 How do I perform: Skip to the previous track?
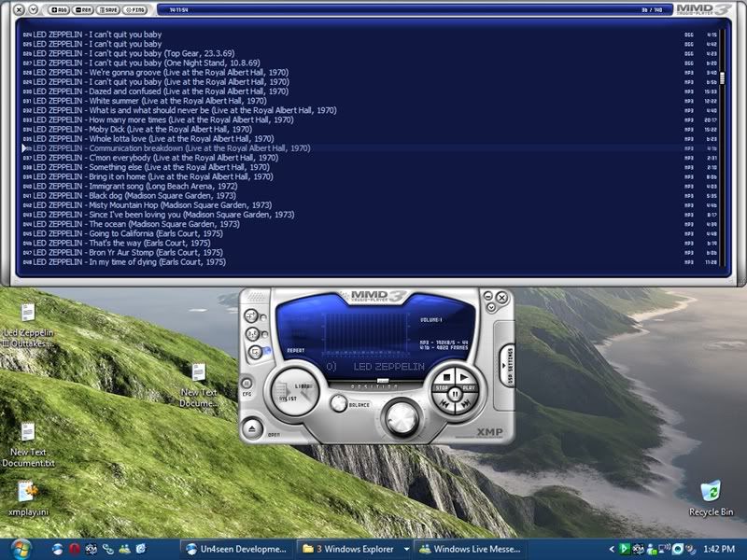(x=444, y=404)
